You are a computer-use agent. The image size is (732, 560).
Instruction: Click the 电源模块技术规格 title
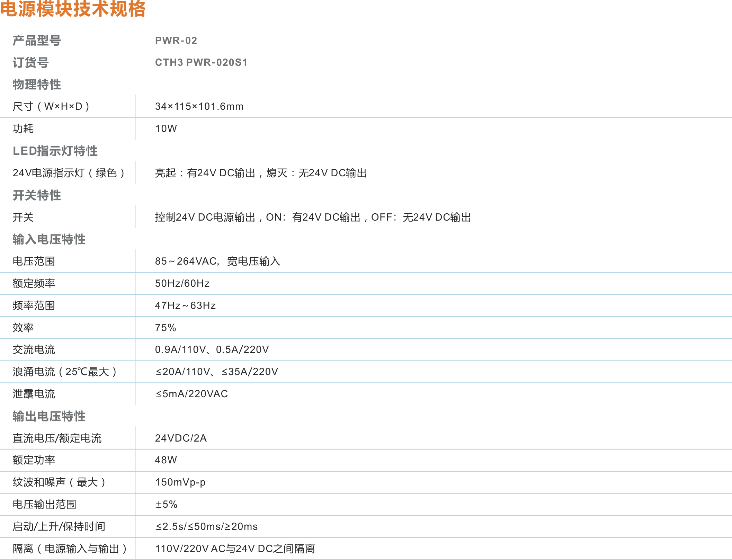coord(73,9)
